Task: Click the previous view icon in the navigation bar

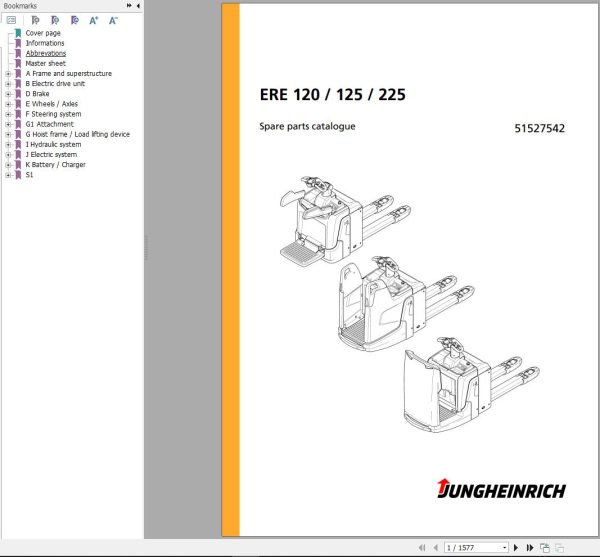Action: pyautogui.click(x=545, y=548)
